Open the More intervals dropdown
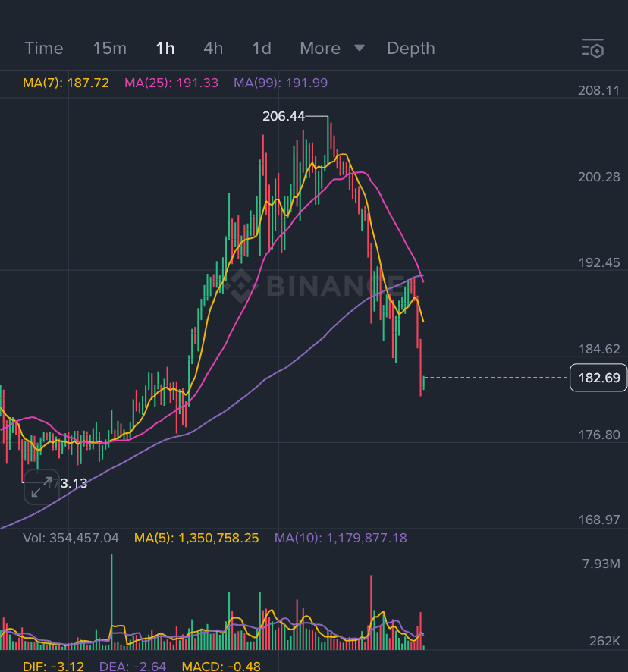This screenshot has height=672, width=628. point(332,48)
